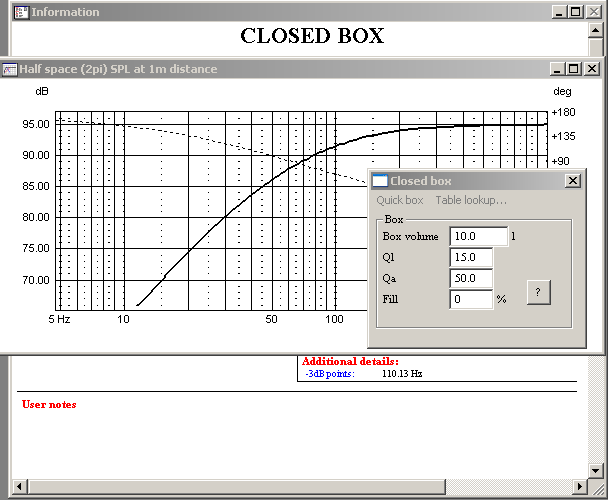
Task: Click the SPL graph window title icon
Action: (x=10, y=69)
